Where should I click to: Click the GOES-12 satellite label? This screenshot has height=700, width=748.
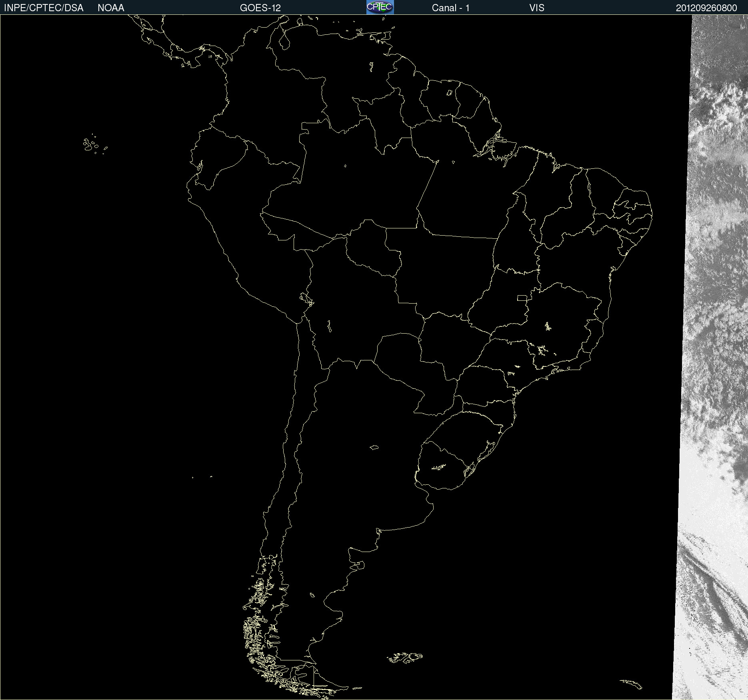click(x=260, y=8)
